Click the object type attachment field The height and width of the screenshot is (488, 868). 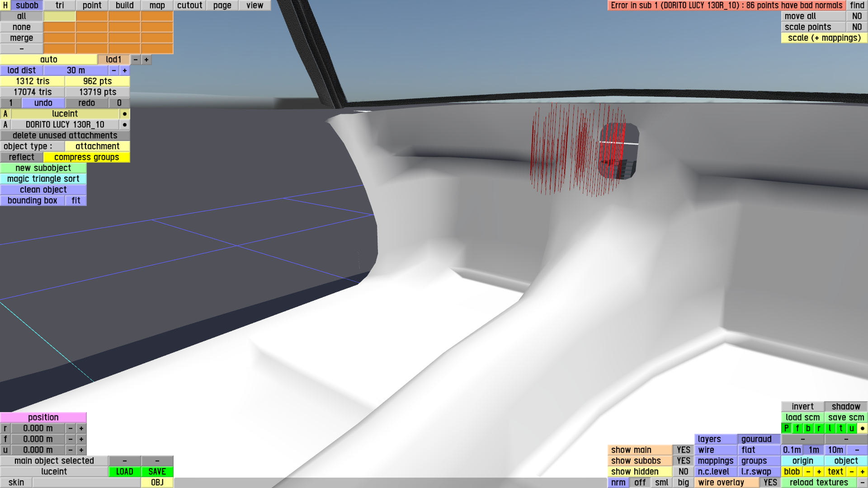click(x=97, y=146)
